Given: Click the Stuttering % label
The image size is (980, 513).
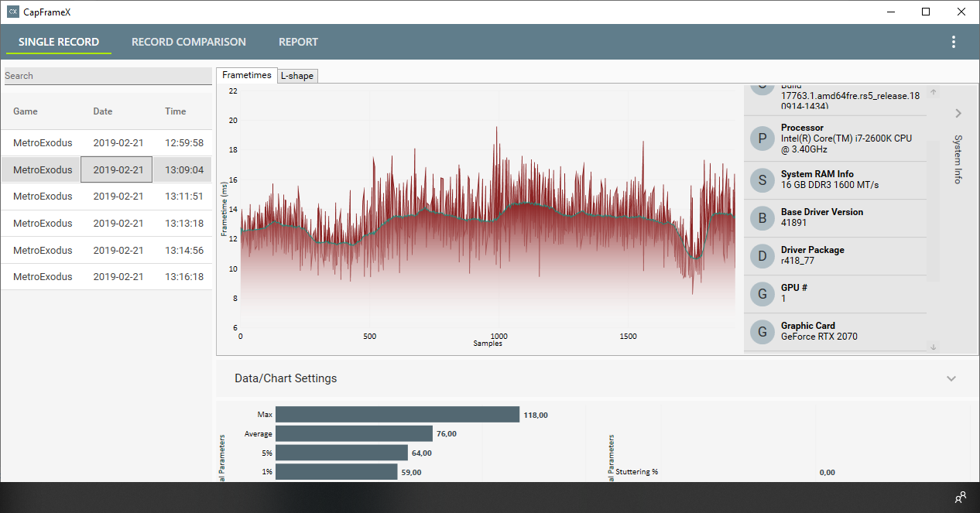Looking at the screenshot, I should click(637, 472).
